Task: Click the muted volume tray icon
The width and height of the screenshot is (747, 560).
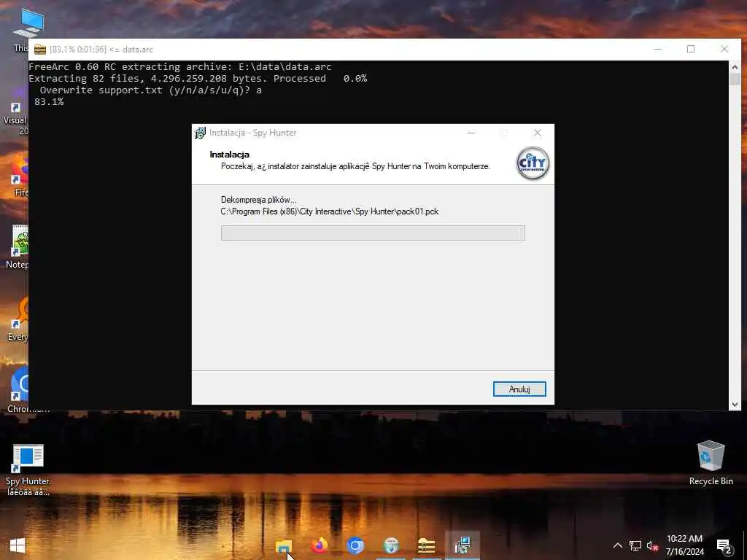Action: [x=652, y=545]
